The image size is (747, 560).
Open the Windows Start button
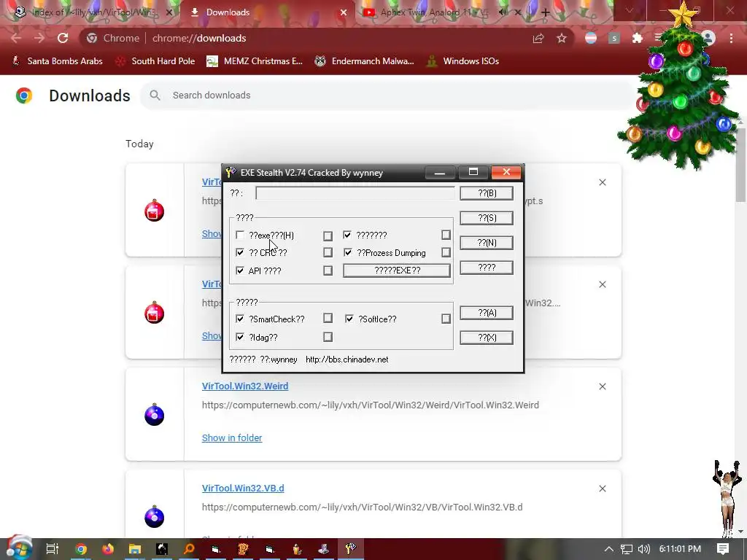pyautogui.click(x=18, y=548)
